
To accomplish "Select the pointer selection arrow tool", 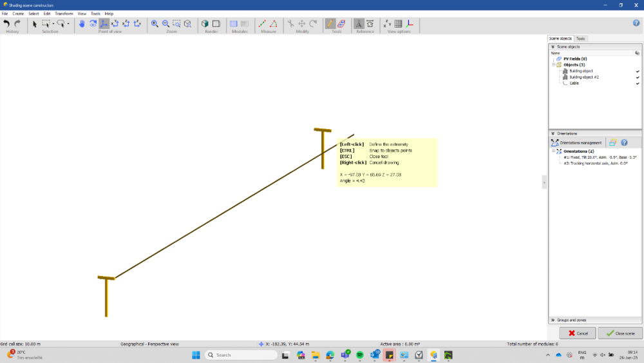I will click(35, 24).
